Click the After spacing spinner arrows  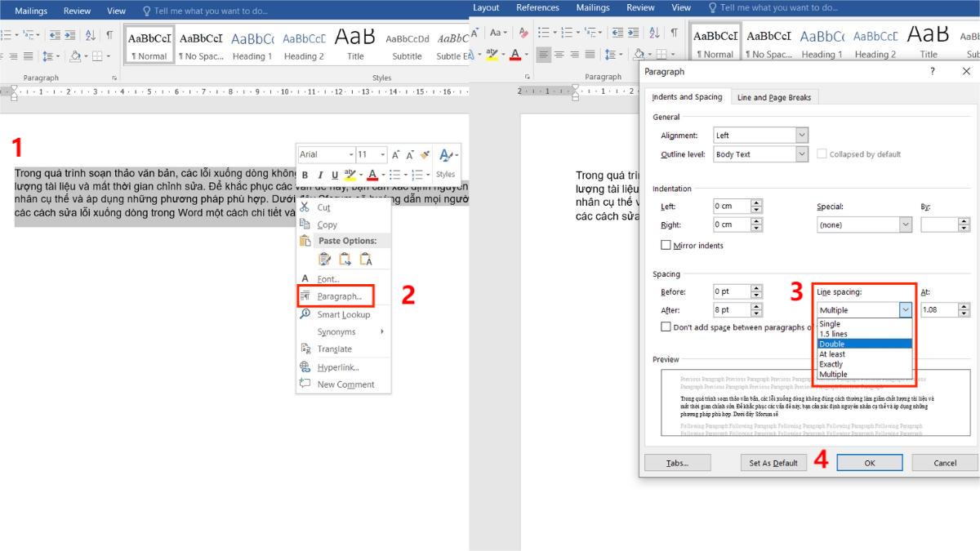pos(756,310)
